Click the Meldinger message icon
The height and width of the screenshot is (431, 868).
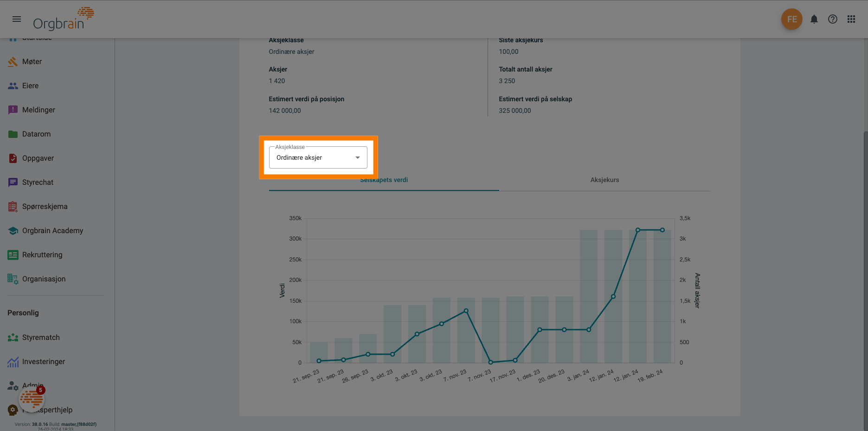(x=13, y=110)
